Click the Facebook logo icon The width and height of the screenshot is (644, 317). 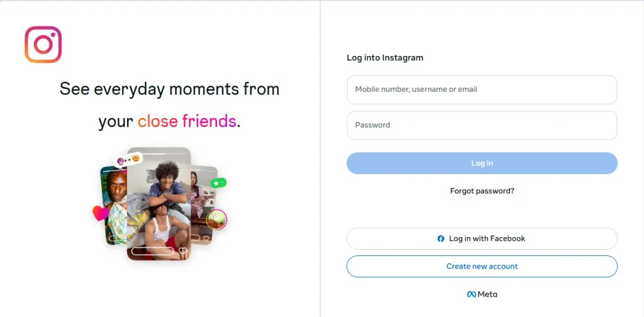tap(441, 238)
